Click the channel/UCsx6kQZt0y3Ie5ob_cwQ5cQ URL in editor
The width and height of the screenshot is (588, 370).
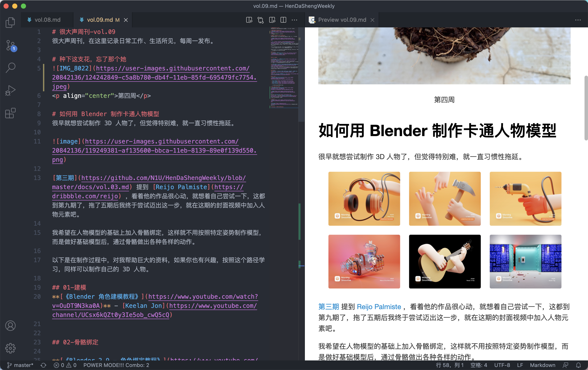[x=111, y=315]
